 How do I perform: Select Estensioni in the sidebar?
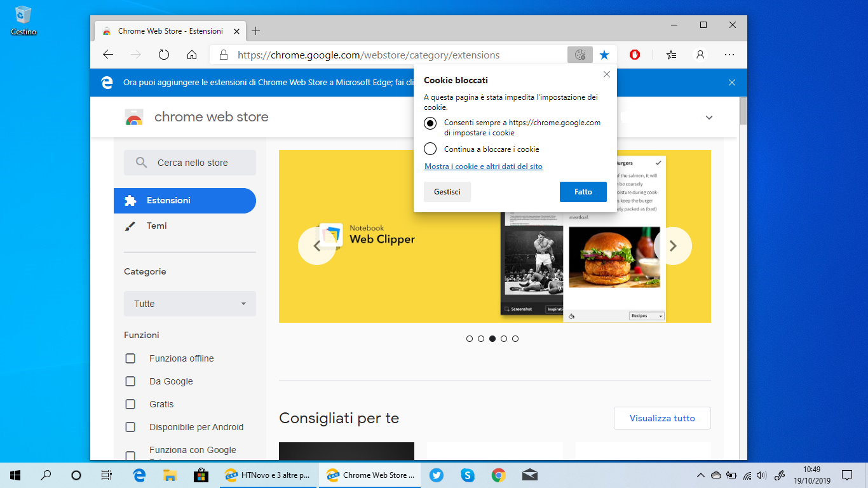click(x=185, y=200)
